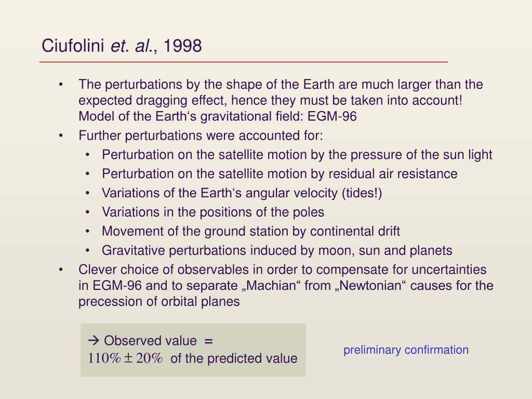Click the moon, sun and planets perturbations item

click(x=277, y=250)
